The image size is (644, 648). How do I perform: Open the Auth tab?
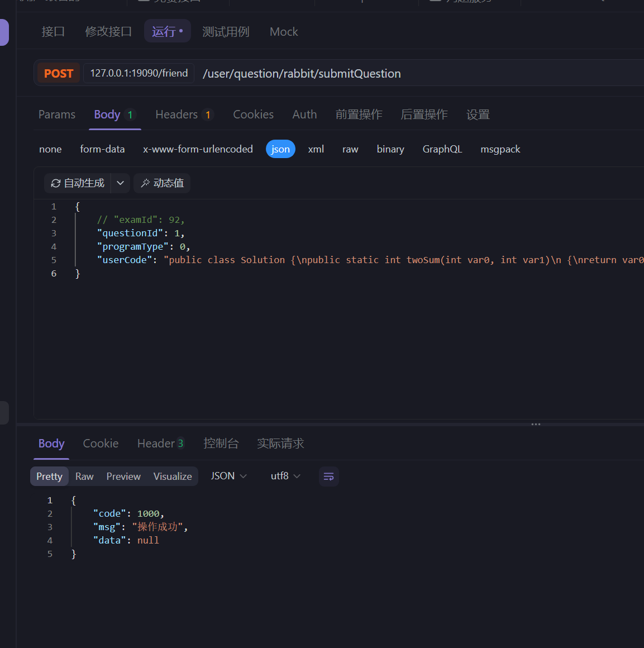pos(304,115)
